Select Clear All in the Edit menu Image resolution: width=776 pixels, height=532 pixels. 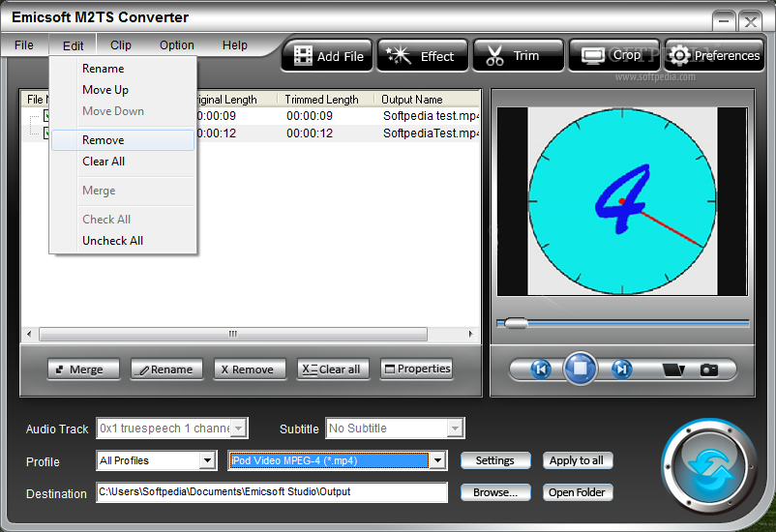pos(122,162)
